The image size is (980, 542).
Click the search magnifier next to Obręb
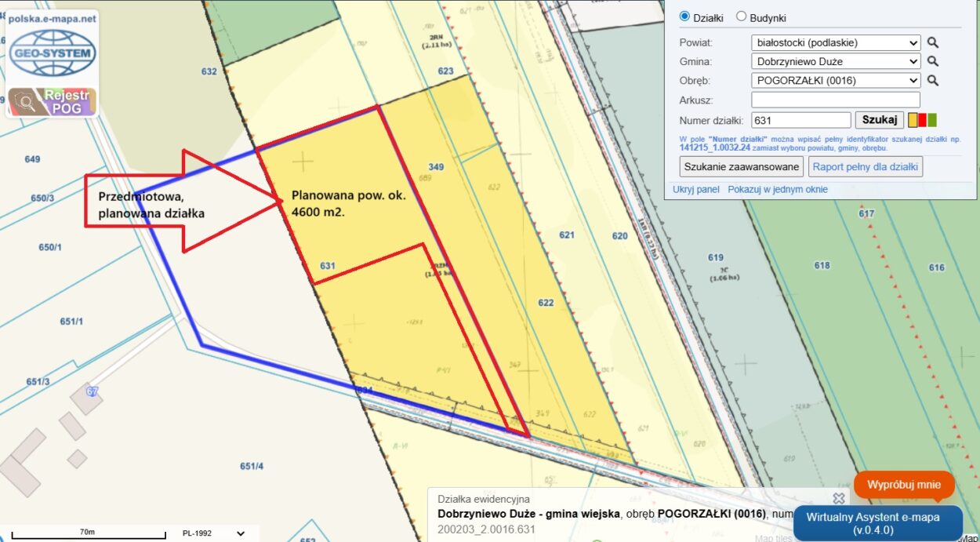tap(933, 80)
